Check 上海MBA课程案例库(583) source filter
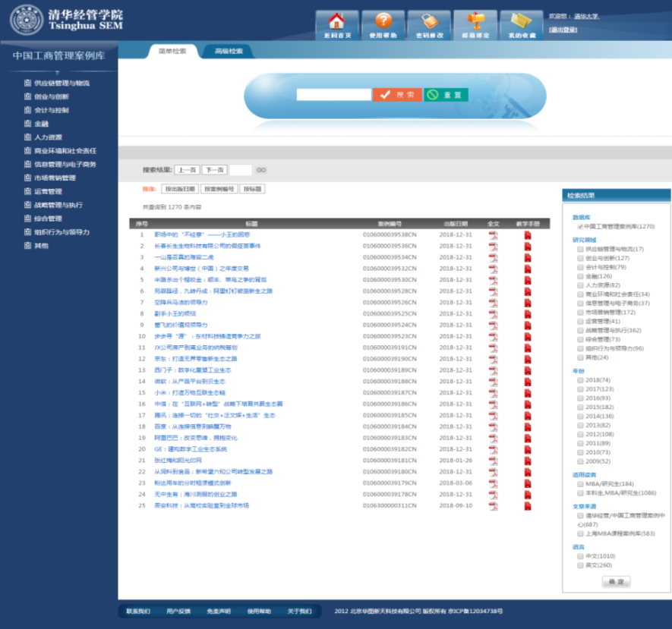 tap(580, 533)
